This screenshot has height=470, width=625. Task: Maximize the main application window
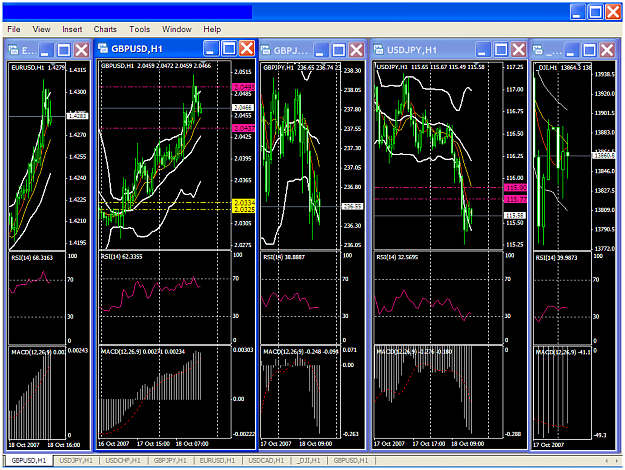coord(596,12)
